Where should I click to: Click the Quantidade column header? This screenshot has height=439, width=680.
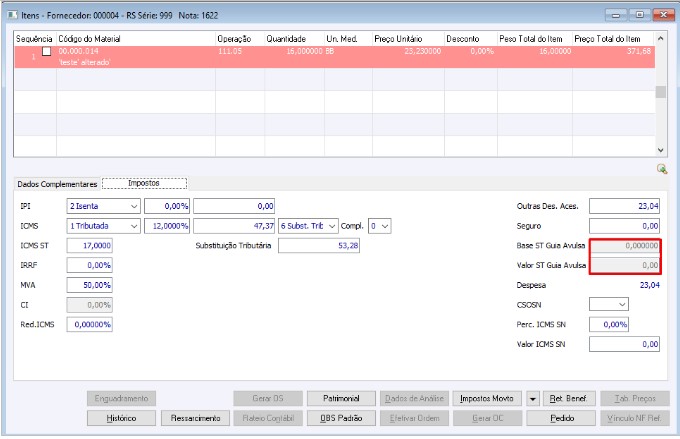294,39
